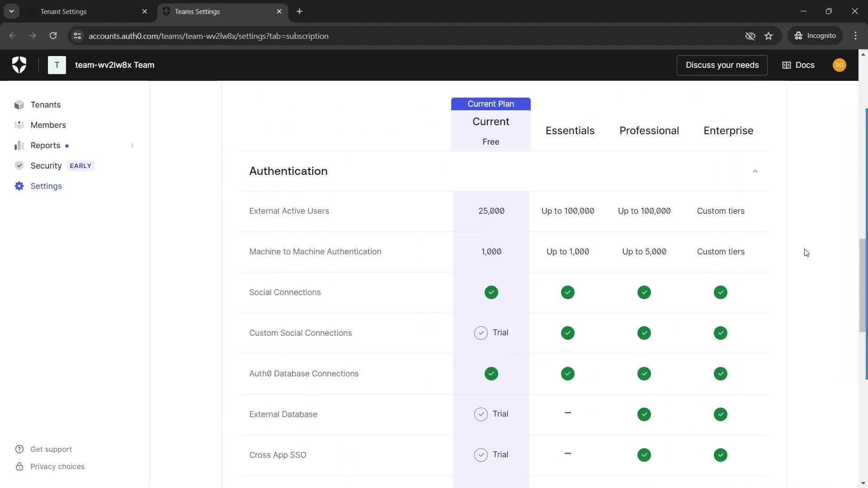Bookmark this page with the star icon
The height and width of the screenshot is (488, 868).
(769, 36)
